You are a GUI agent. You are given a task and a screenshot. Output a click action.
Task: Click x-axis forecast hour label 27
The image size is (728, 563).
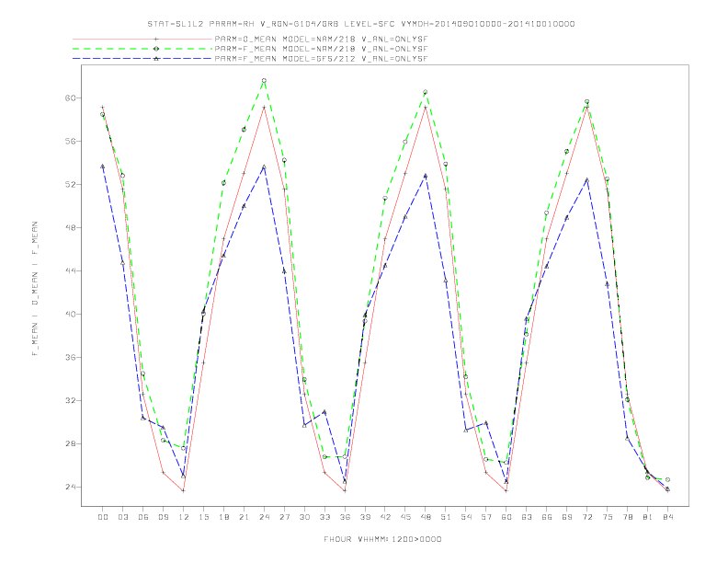pos(284,517)
